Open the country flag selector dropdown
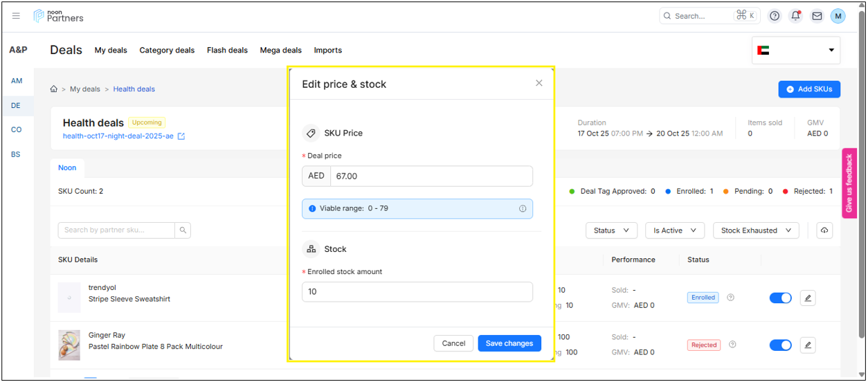Screen dimensions: 868x382 tap(796, 51)
